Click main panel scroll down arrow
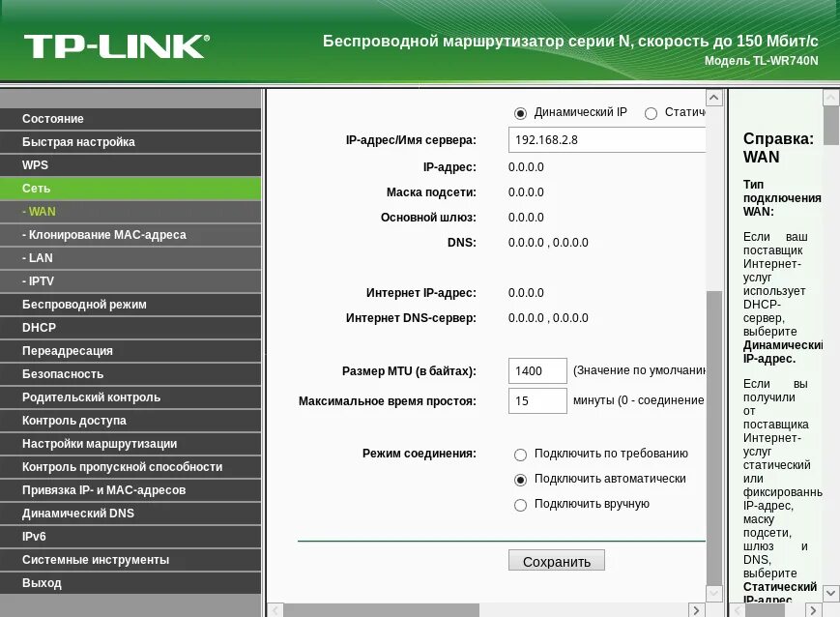The width and height of the screenshot is (840, 617). pos(714,593)
